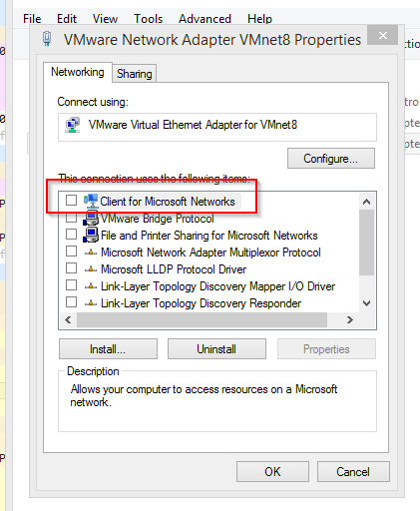
Task: Tick File and Printer Sharing checkbox
Action: pyautogui.click(x=71, y=235)
